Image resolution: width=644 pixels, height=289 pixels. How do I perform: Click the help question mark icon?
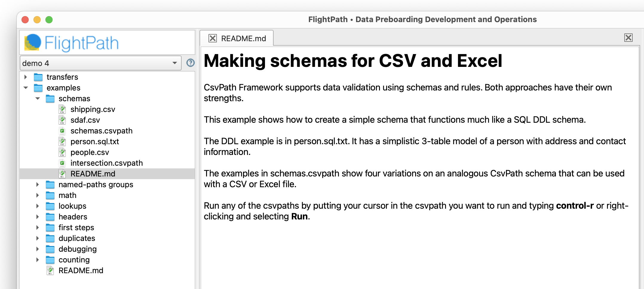point(190,63)
